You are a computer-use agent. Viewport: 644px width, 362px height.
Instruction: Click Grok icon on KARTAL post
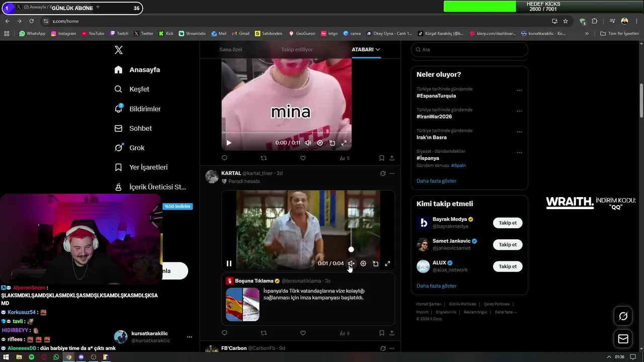coord(383,173)
